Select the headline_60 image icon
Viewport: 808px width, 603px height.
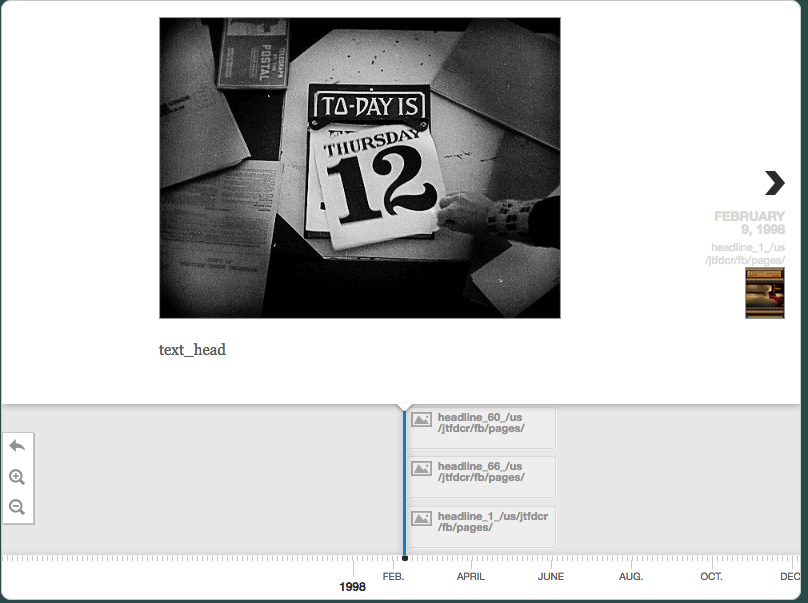(x=421, y=419)
